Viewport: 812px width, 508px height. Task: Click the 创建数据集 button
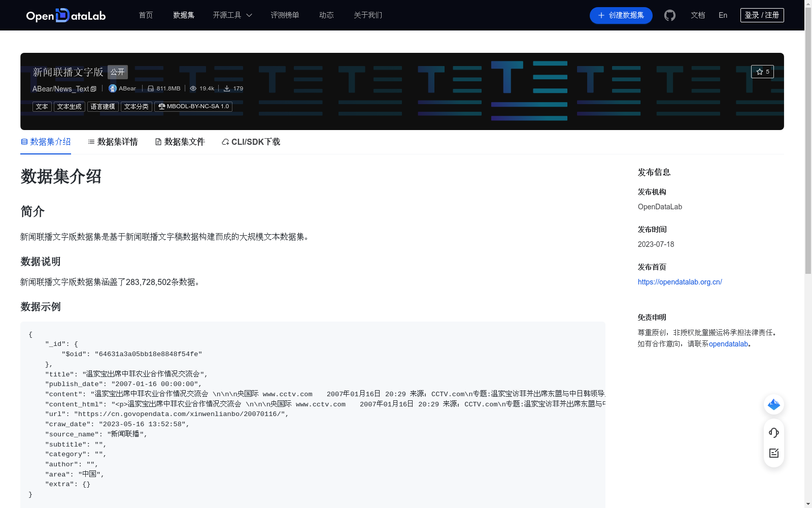[621, 15]
